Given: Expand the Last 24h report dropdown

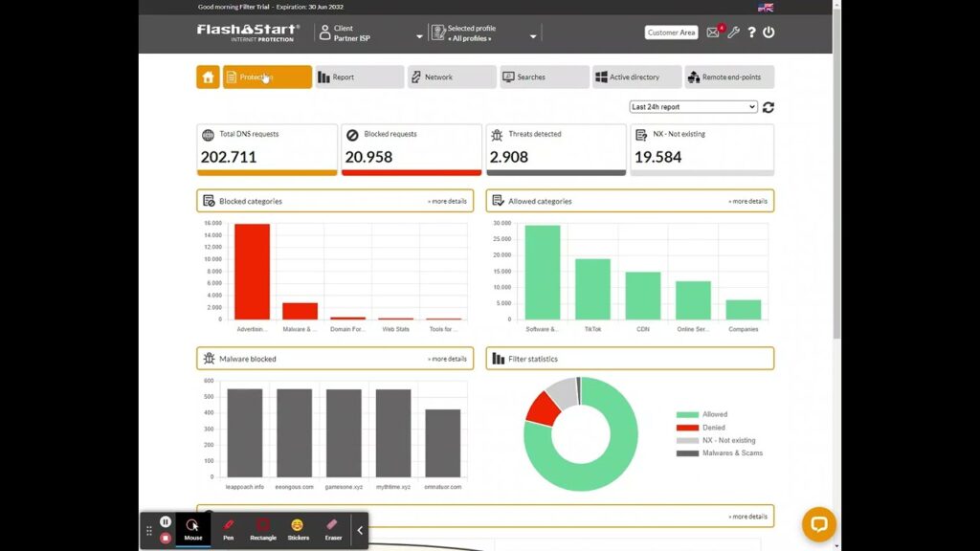Looking at the screenshot, I should pyautogui.click(x=693, y=107).
